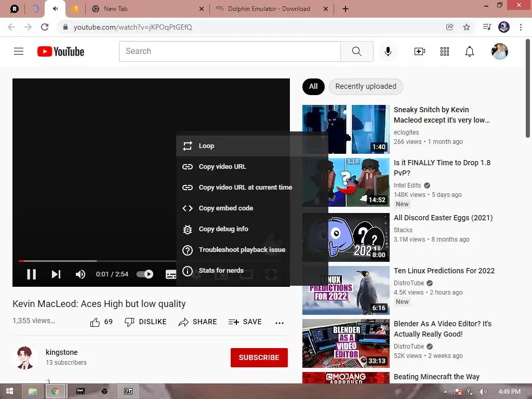The image size is (532, 399).
Task: Open 'Is it FINALLY Time to Drop 1.8 PvP?' title
Action: point(442,168)
